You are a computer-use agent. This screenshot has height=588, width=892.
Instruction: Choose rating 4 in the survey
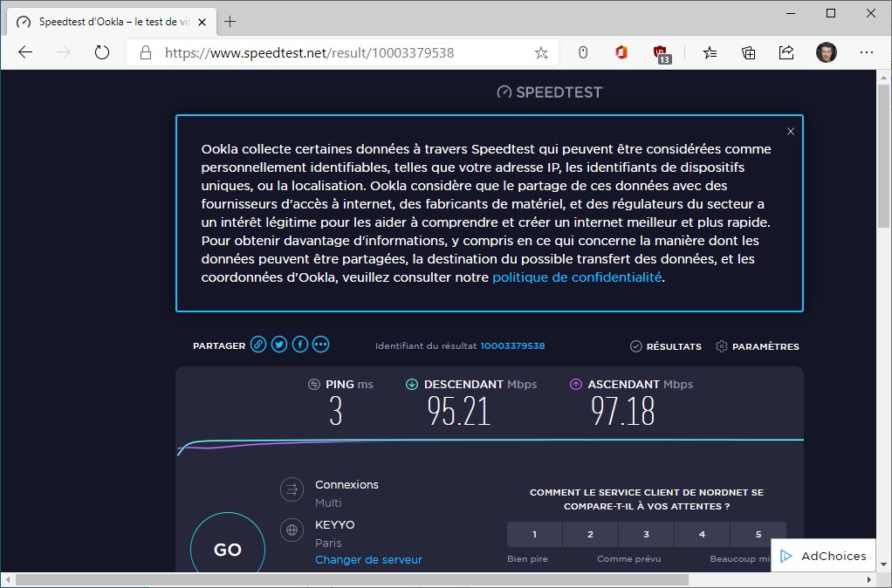(702, 534)
